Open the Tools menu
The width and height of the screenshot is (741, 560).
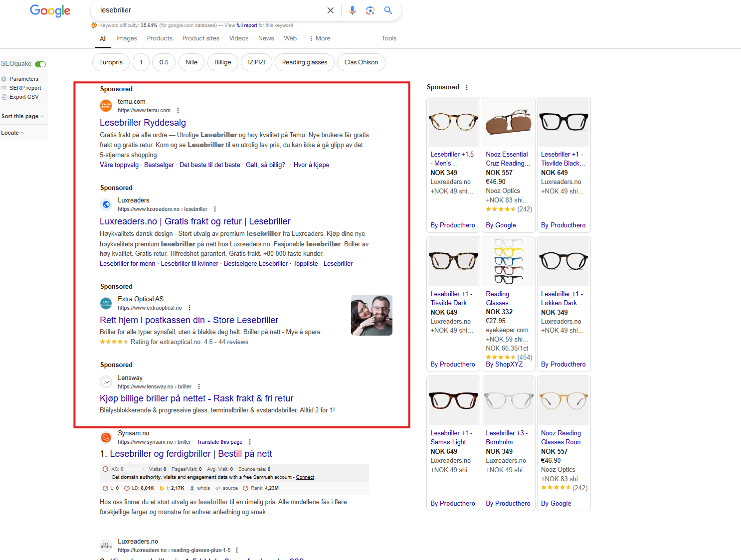[389, 38]
